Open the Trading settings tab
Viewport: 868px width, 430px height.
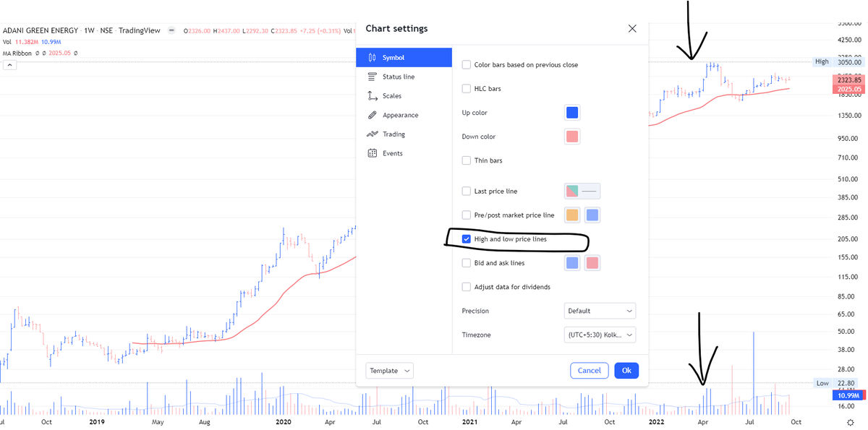pyautogui.click(x=404, y=134)
